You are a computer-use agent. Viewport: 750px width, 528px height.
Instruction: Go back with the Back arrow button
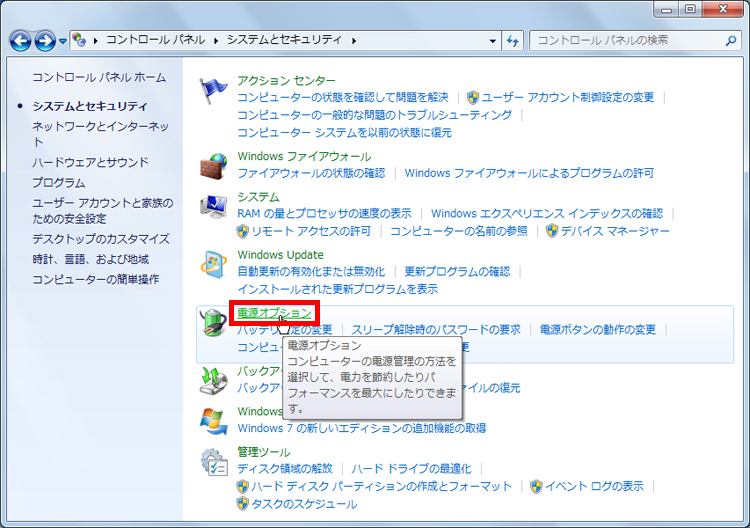21,41
